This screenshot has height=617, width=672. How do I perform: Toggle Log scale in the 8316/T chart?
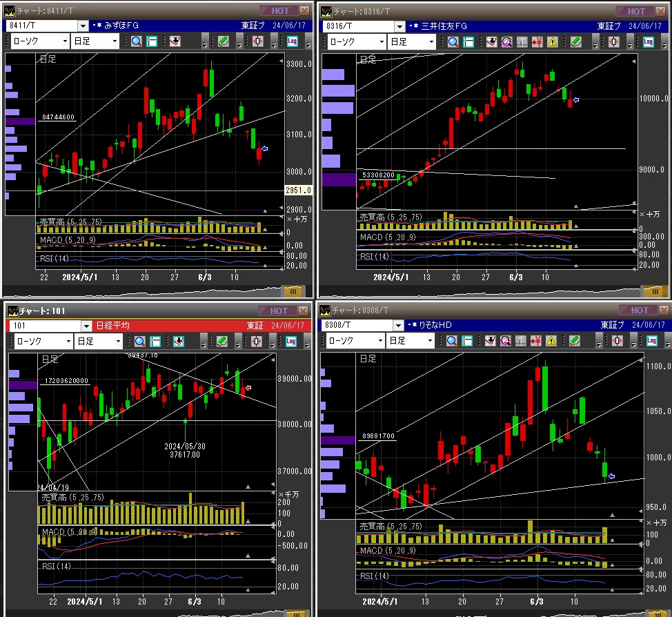648,42
